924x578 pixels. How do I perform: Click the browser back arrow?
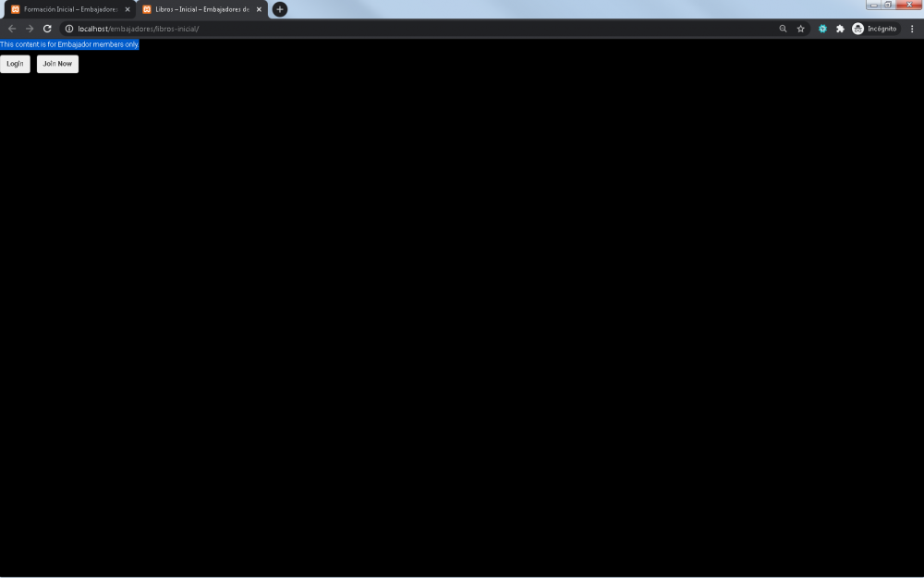[12, 29]
